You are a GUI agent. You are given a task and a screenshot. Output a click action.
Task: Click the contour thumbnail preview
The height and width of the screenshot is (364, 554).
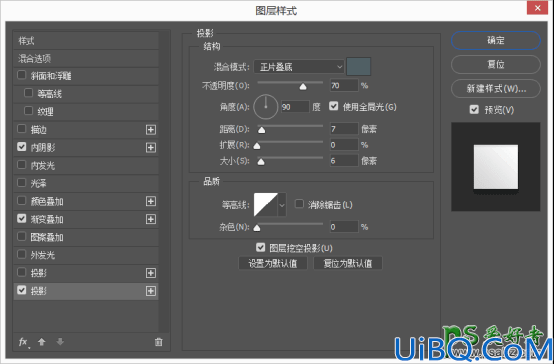point(266,205)
